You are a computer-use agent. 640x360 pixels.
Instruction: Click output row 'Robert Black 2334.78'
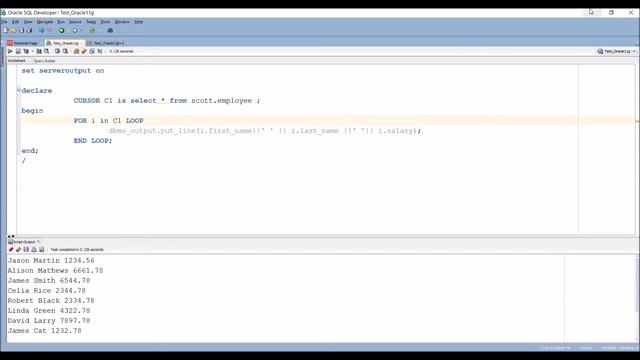[51, 300]
